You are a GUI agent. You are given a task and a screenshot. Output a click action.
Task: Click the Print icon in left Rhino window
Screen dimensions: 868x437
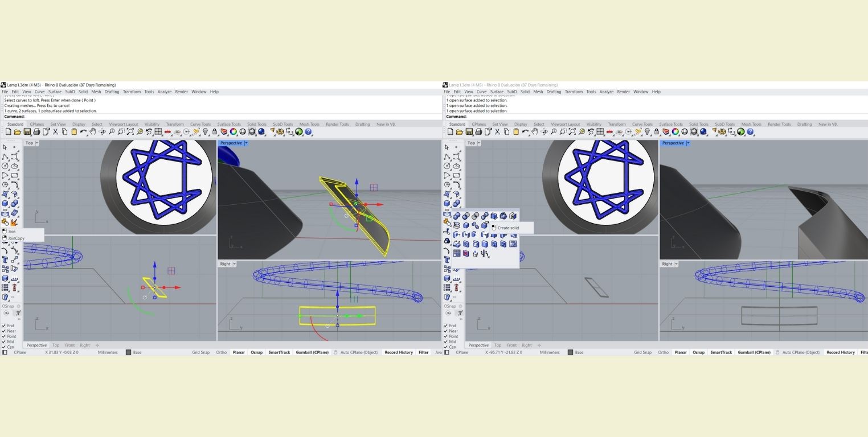pos(36,131)
